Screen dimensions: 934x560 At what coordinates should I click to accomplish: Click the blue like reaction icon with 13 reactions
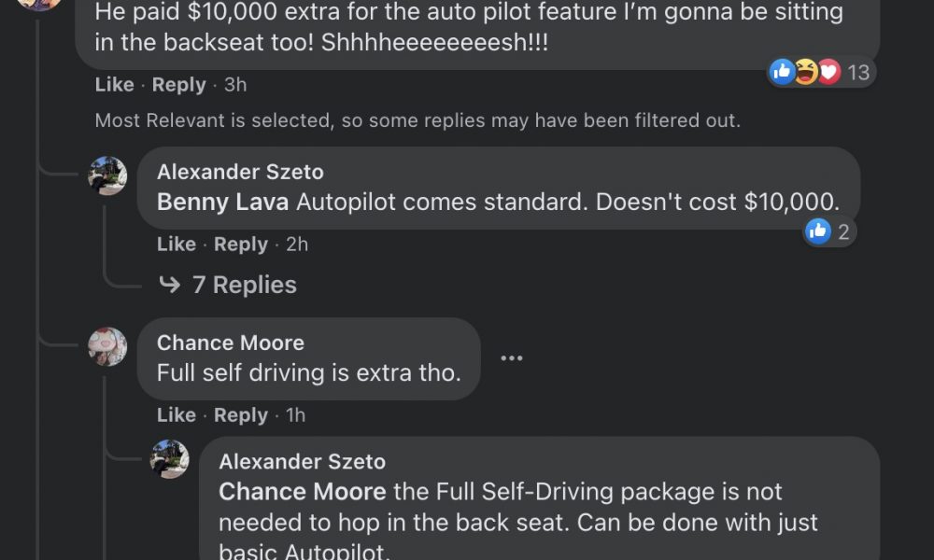coord(782,72)
